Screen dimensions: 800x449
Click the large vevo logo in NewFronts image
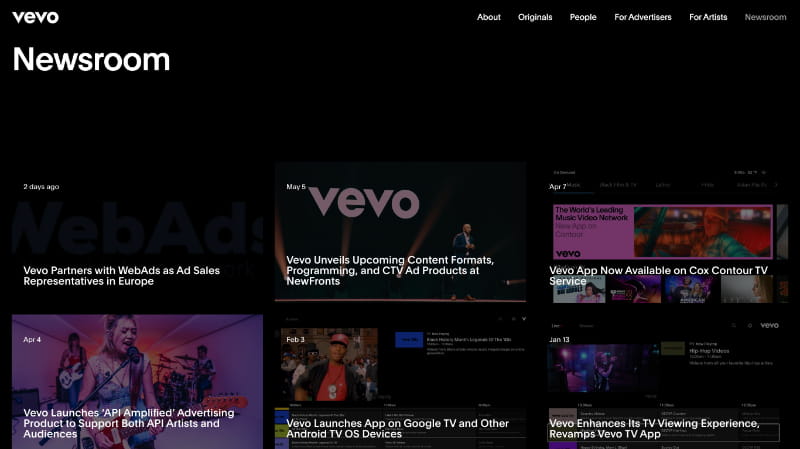coord(363,203)
